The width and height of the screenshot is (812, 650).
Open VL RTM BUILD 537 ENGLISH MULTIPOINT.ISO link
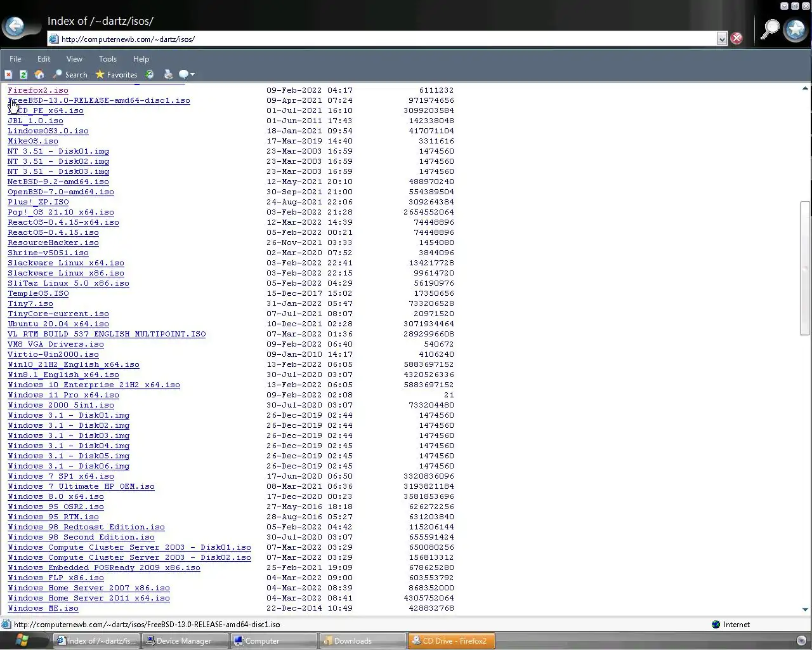(107, 334)
